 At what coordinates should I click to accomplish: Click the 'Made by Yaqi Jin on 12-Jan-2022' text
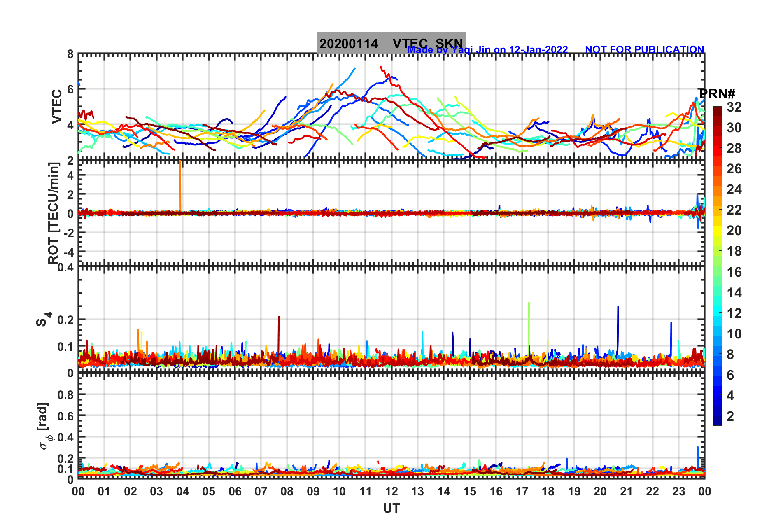(x=487, y=50)
